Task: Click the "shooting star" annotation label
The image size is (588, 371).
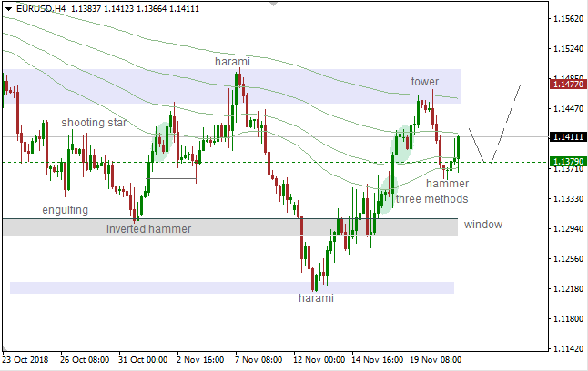Action: [96, 122]
